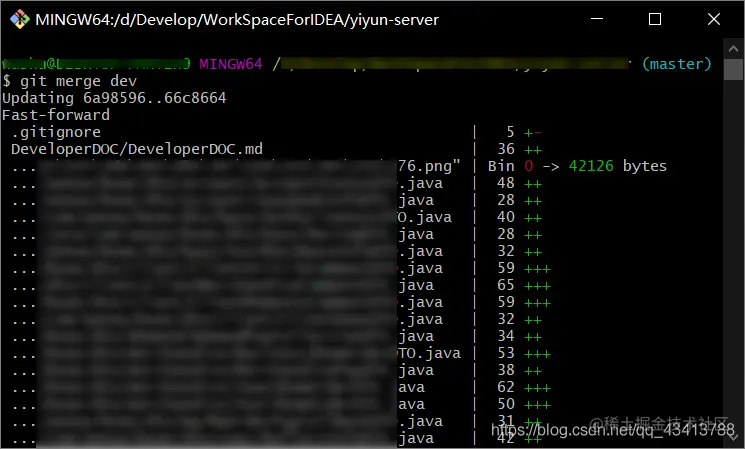Click the Git Bash icon in title bar
Viewport: 745px width, 449px height.
(19, 19)
